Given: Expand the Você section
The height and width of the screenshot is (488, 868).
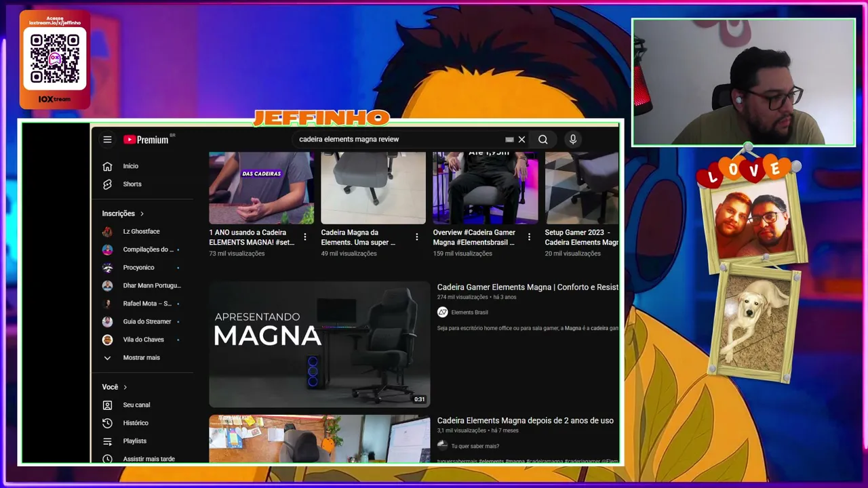Looking at the screenshot, I should (x=115, y=387).
